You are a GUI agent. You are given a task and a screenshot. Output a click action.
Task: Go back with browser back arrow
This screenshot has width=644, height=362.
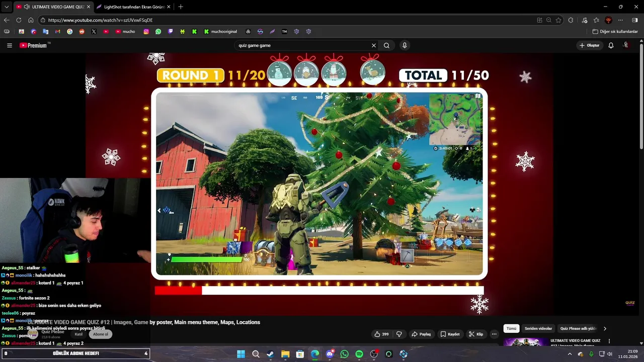click(7, 20)
